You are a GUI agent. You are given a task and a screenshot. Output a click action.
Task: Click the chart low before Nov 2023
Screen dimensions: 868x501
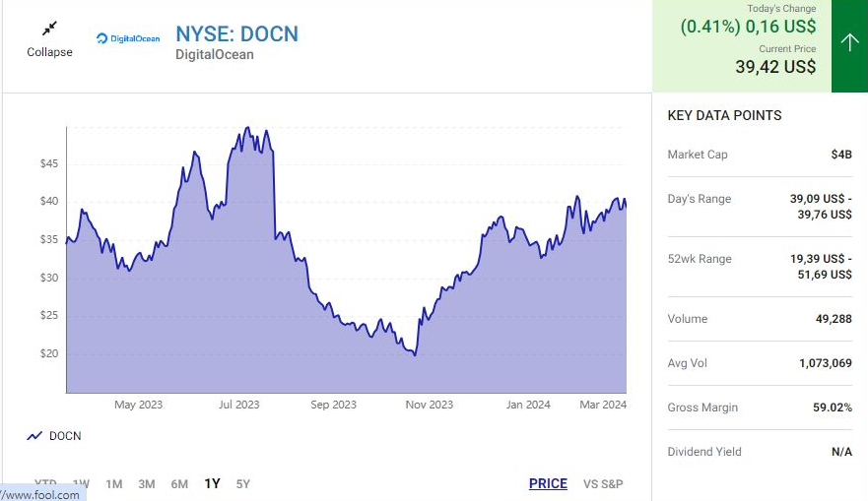click(415, 354)
